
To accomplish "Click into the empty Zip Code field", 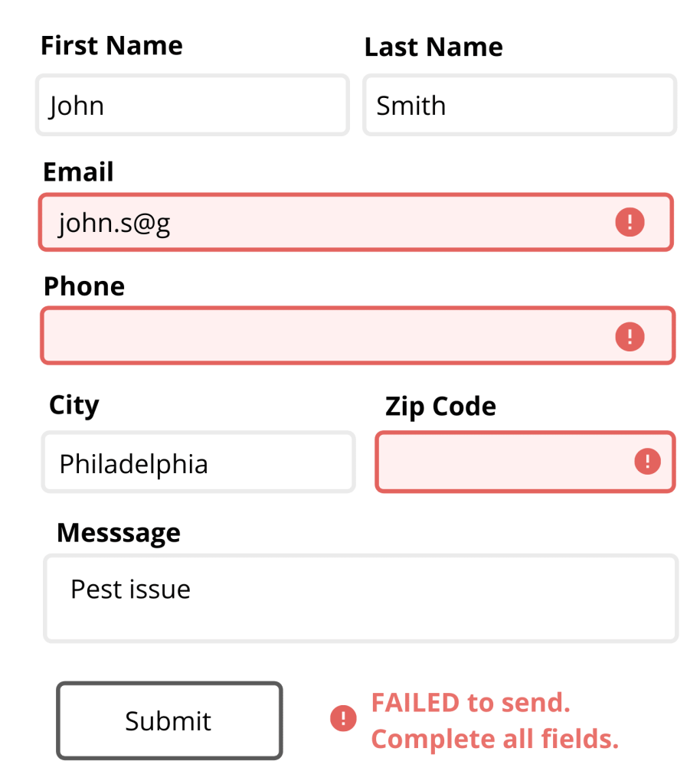I will [525, 462].
